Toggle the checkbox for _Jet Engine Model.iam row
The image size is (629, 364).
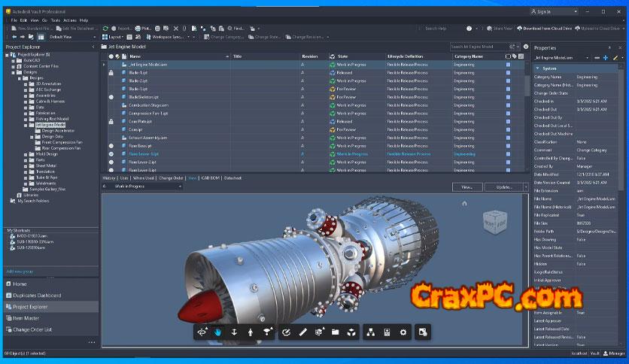point(508,65)
